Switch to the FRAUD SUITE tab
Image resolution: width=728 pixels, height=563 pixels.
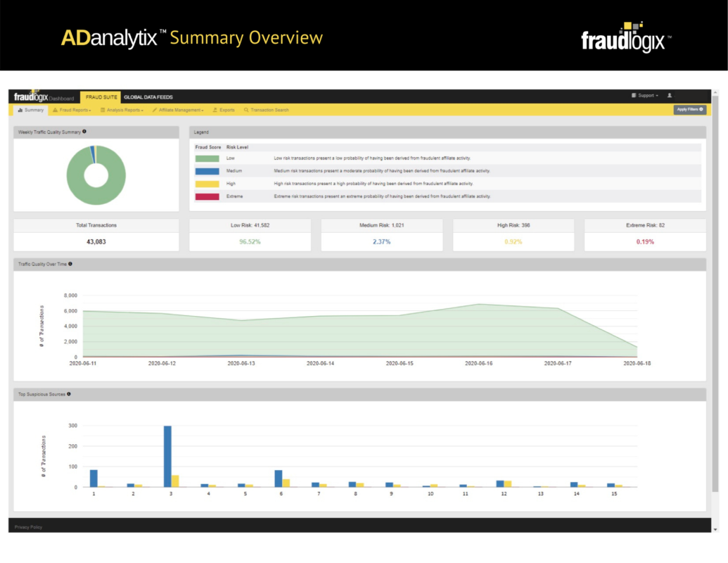pyautogui.click(x=101, y=97)
